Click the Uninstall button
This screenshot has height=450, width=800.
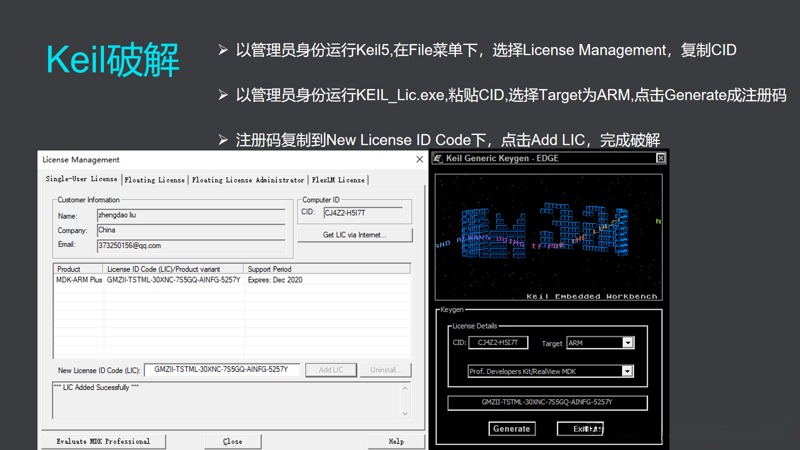(385, 370)
